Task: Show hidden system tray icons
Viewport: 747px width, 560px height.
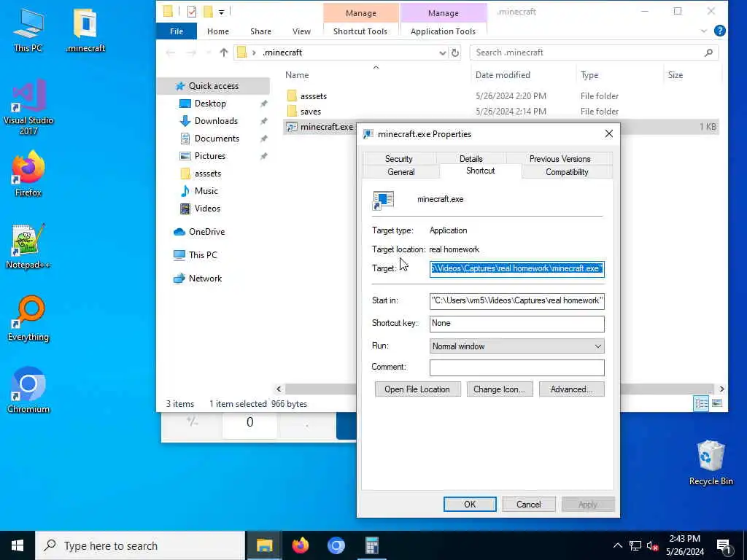Action: click(617, 545)
